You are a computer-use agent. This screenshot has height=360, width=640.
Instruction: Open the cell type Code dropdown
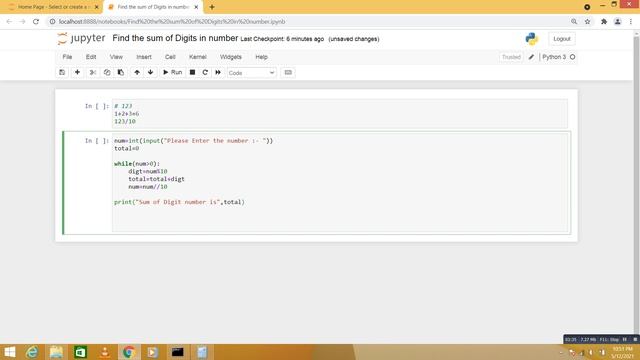point(251,73)
